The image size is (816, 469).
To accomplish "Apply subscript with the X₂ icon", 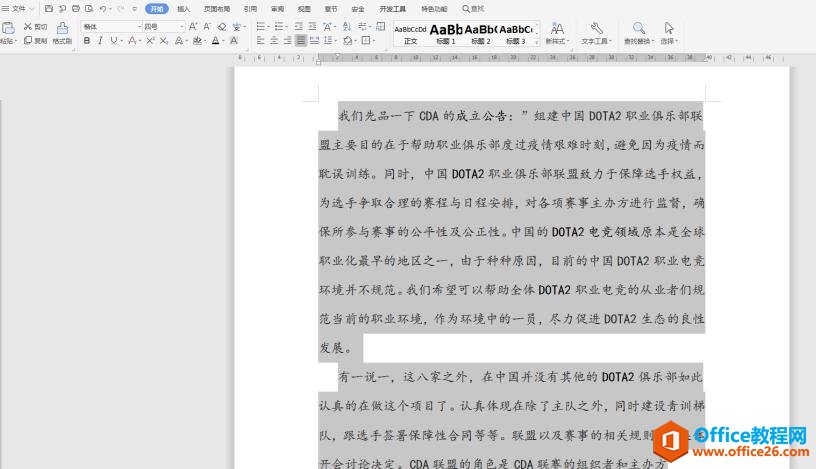I will pyautogui.click(x=164, y=41).
